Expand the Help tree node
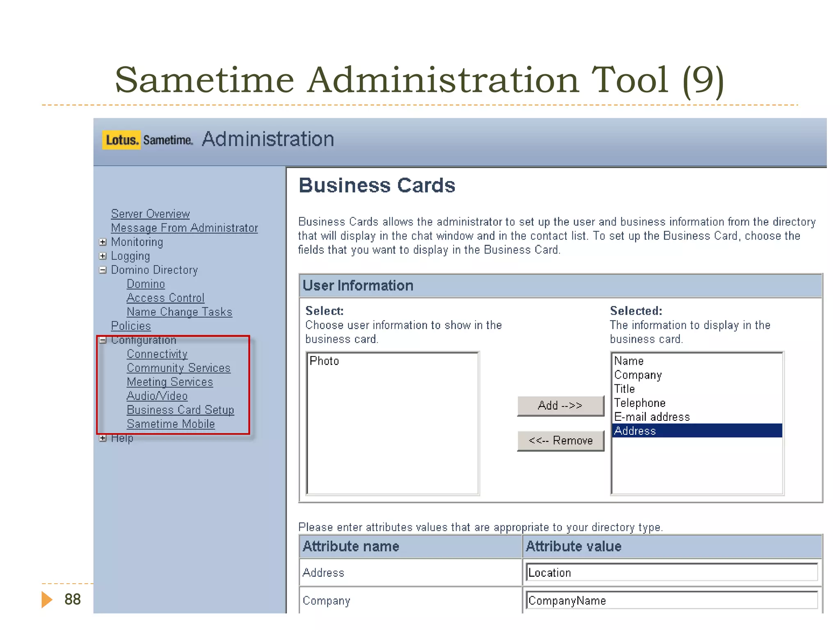Image resolution: width=840 pixels, height=630 pixels. [x=103, y=438]
